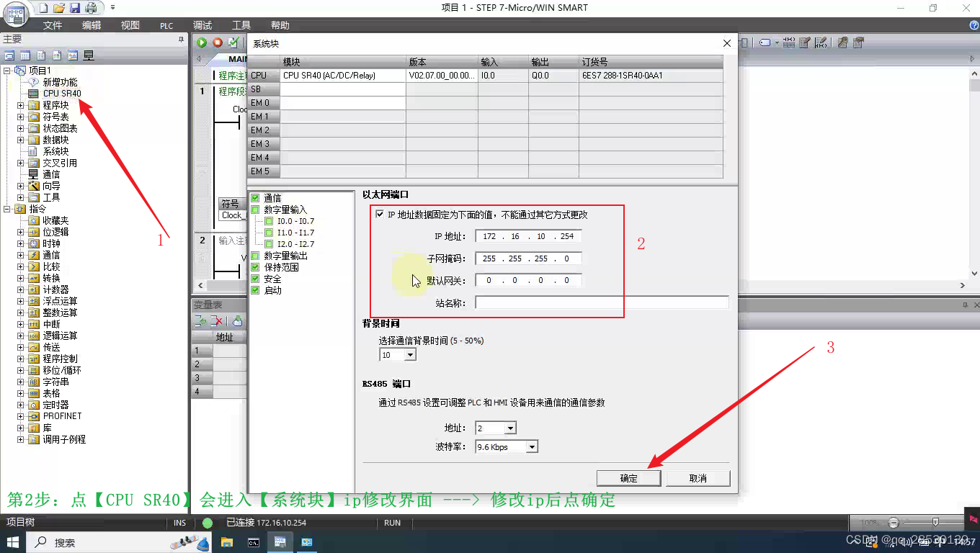Toggle the 保持范围 checkbox
The height and width of the screenshot is (553, 980).
(255, 267)
